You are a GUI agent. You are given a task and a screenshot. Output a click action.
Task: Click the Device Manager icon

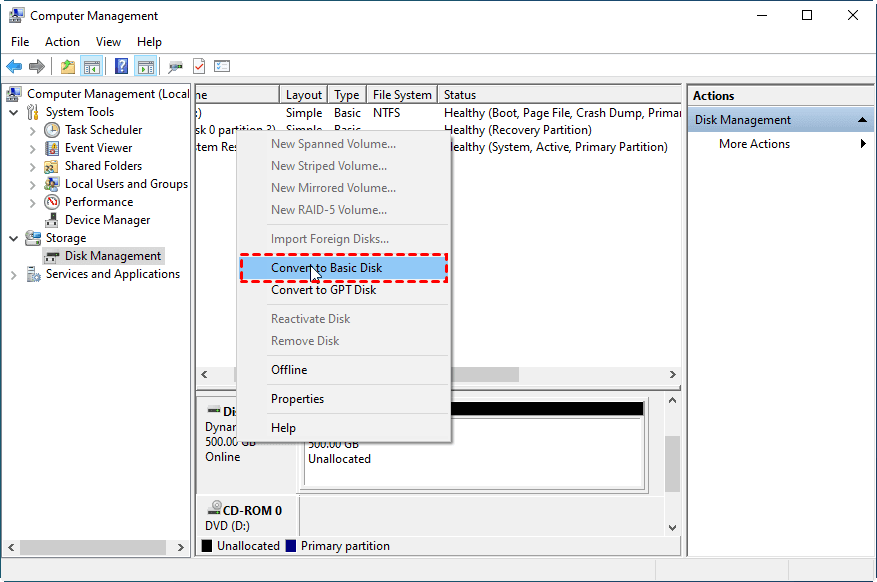[x=52, y=220]
